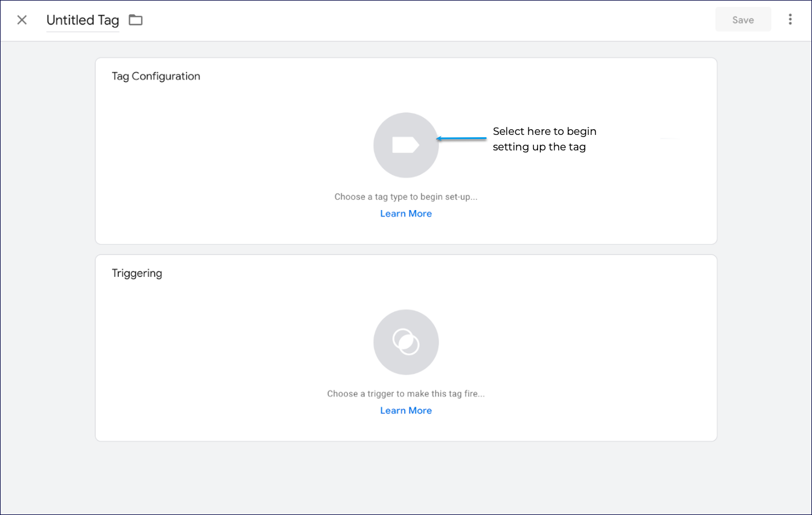Screen dimensions: 812x515
Task: Select the Tag Configuration heading
Action: [156, 76]
